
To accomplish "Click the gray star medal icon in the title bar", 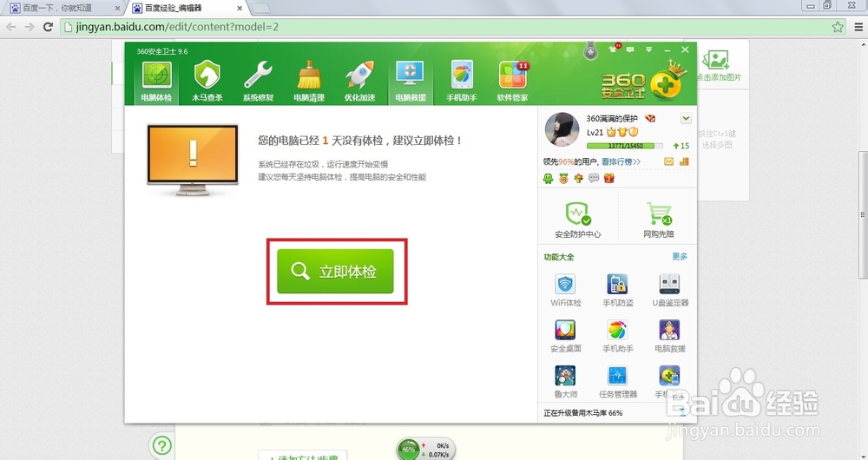I will coord(591,51).
